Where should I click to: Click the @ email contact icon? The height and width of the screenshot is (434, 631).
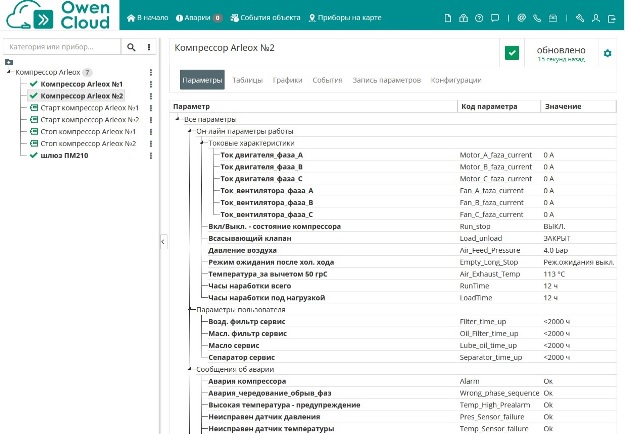[x=522, y=18]
